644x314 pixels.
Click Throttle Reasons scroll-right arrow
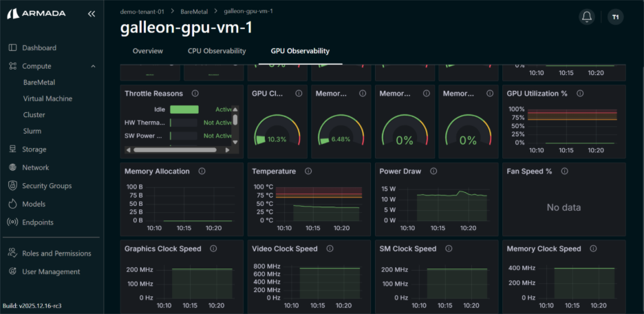227,150
